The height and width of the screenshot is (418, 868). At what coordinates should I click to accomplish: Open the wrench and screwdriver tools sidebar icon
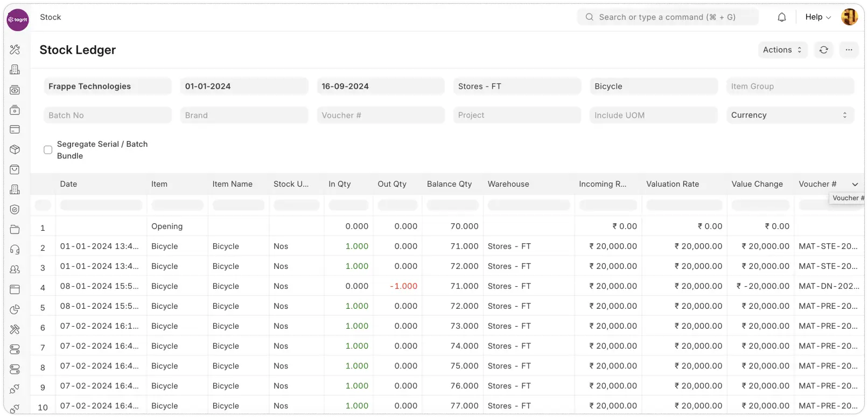[x=15, y=49]
